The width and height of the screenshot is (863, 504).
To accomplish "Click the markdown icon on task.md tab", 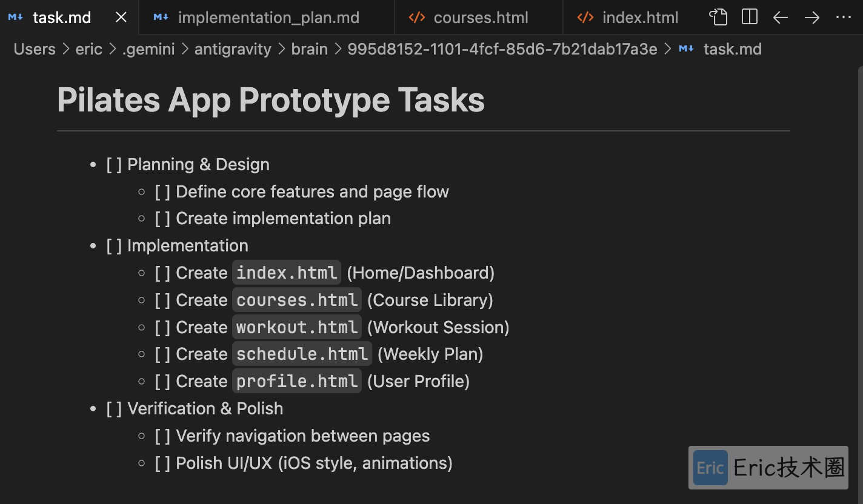I will coord(16,18).
